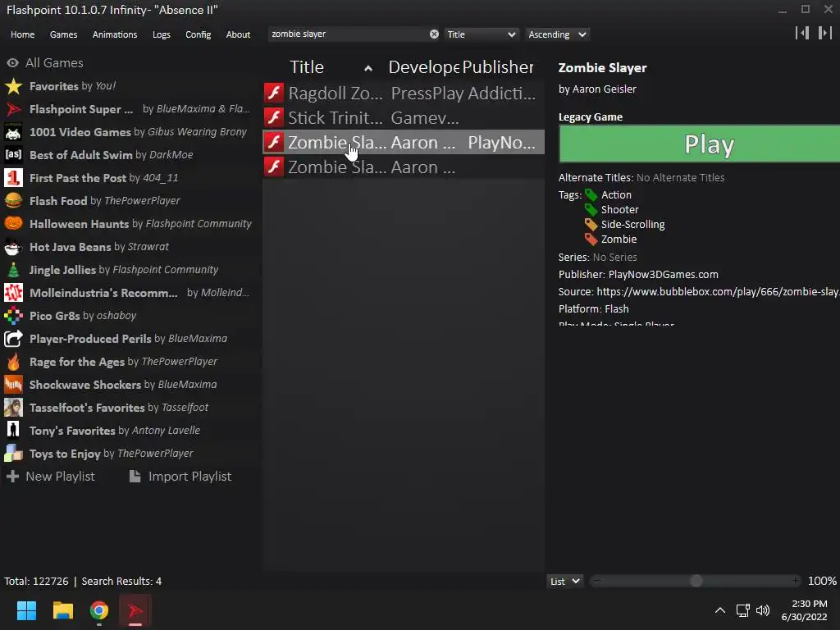Click the Favorites star icon
840x630 pixels.
point(13,86)
